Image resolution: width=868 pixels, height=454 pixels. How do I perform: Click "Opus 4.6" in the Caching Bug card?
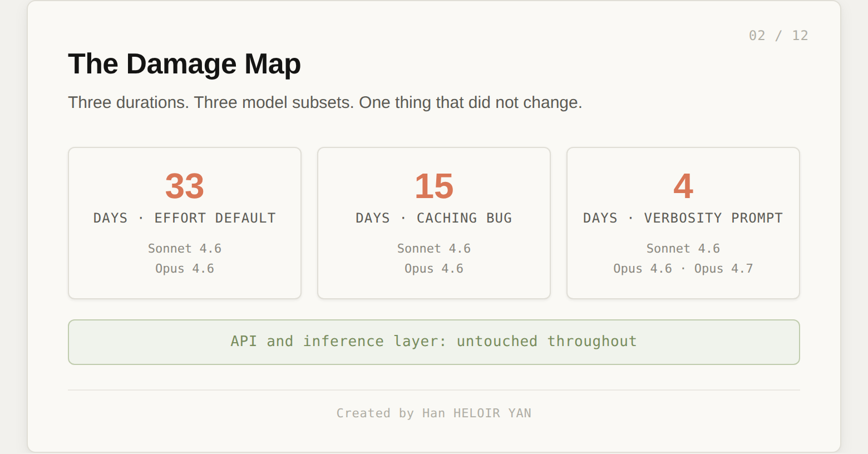(x=434, y=269)
